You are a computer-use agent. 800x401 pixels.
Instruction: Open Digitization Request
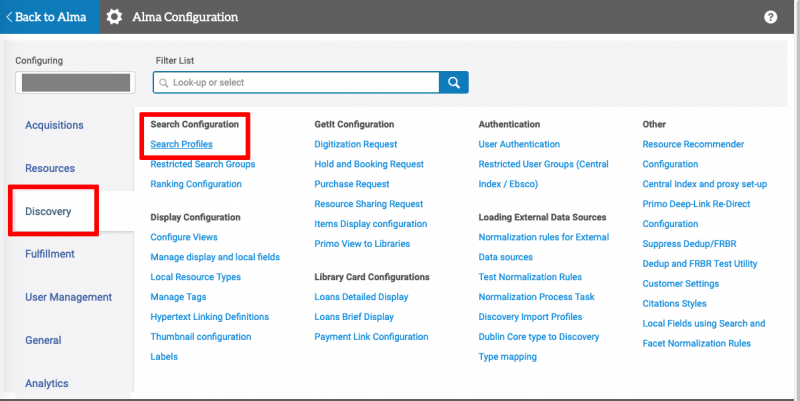pyautogui.click(x=356, y=144)
